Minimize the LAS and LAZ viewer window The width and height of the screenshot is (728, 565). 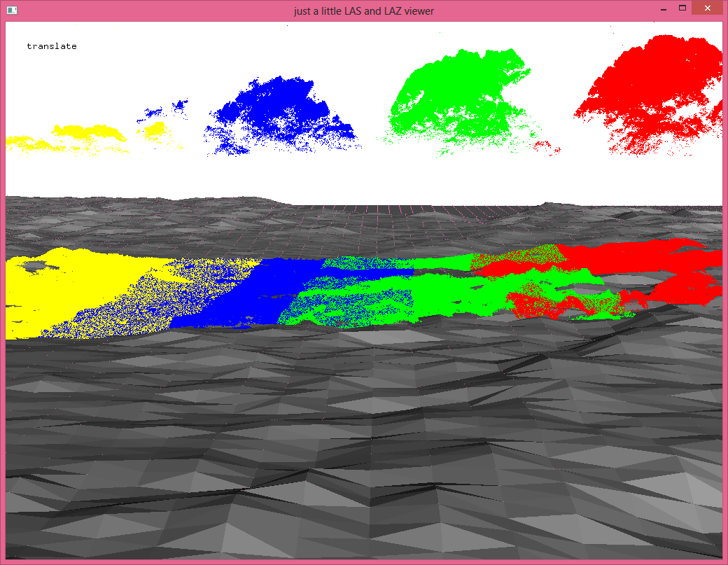click(661, 9)
